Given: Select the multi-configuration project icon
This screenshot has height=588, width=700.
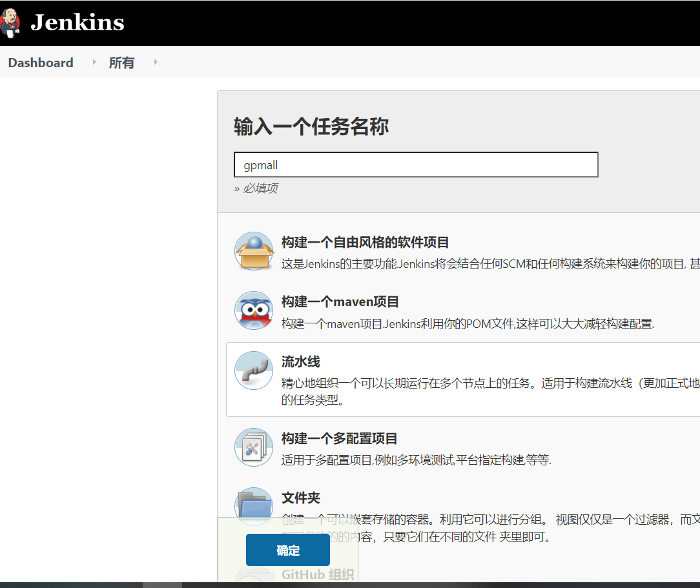Looking at the screenshot, I should (254, 447).
